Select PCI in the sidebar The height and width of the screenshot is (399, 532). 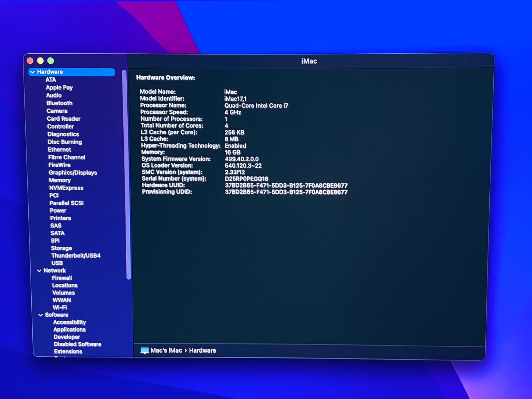point(54,195)
